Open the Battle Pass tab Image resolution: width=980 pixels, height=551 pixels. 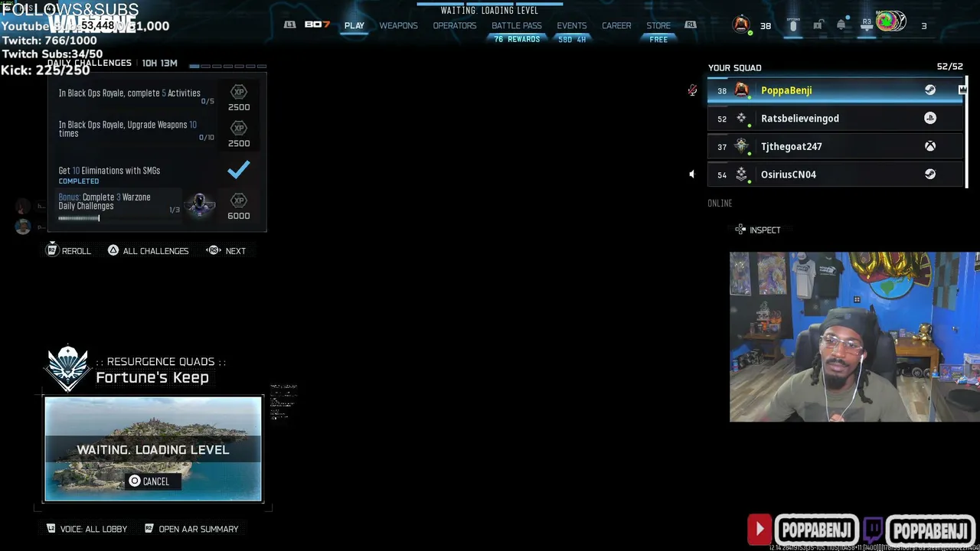(x=517, y=25)
